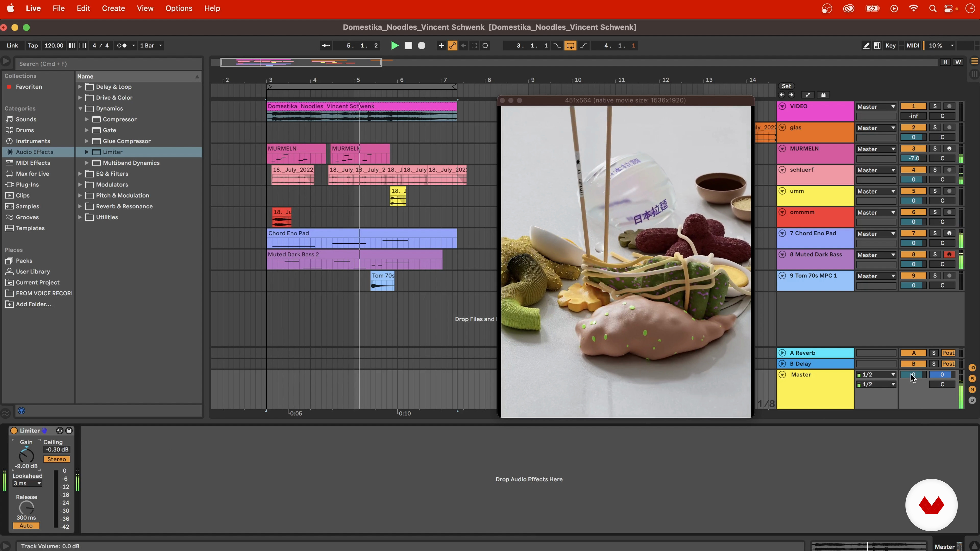The image size is (980, 551).
Task: Select the Tom 70s clip
Action: pyautogui.click(x=382, y=281)
